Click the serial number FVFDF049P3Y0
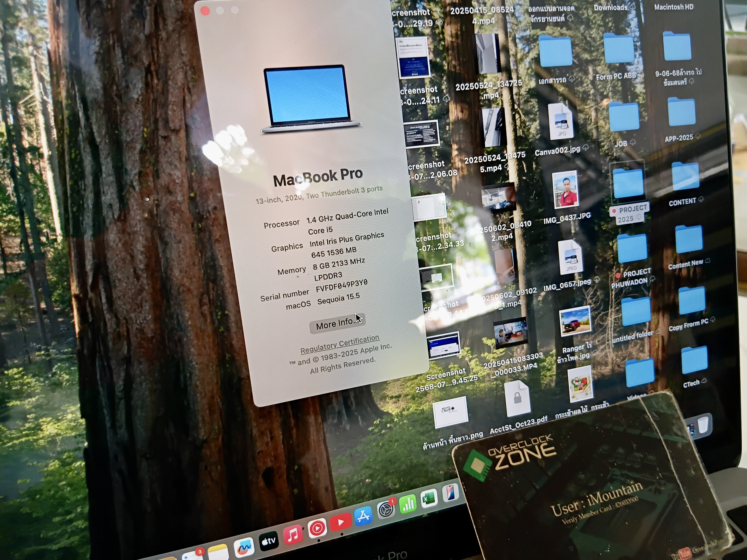 click(x=341, y=286)
